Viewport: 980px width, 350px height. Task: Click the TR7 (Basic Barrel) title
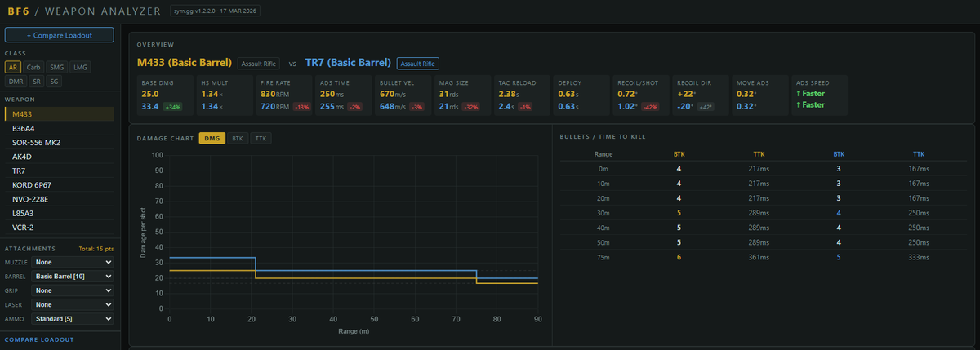pos(349,62)
